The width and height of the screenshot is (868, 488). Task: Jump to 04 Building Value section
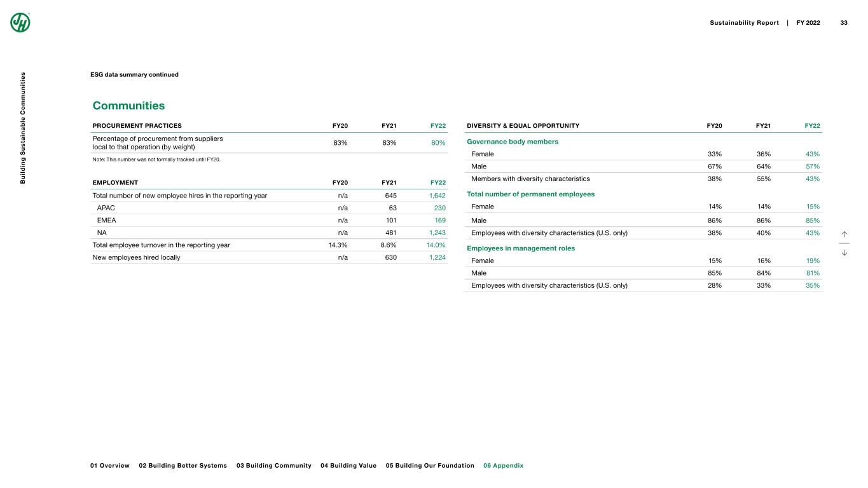(x=348, y=466)
